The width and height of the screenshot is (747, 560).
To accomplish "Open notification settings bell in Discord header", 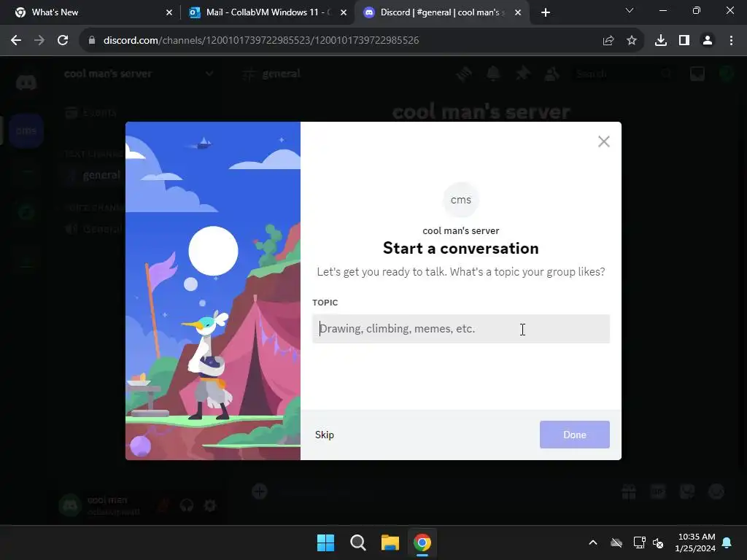I will click(493, 74).
